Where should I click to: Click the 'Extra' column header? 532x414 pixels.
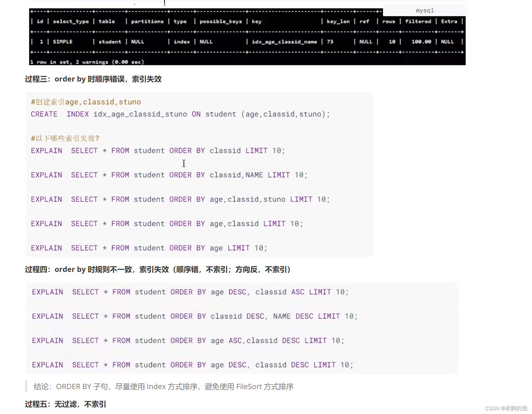(449, 21)
